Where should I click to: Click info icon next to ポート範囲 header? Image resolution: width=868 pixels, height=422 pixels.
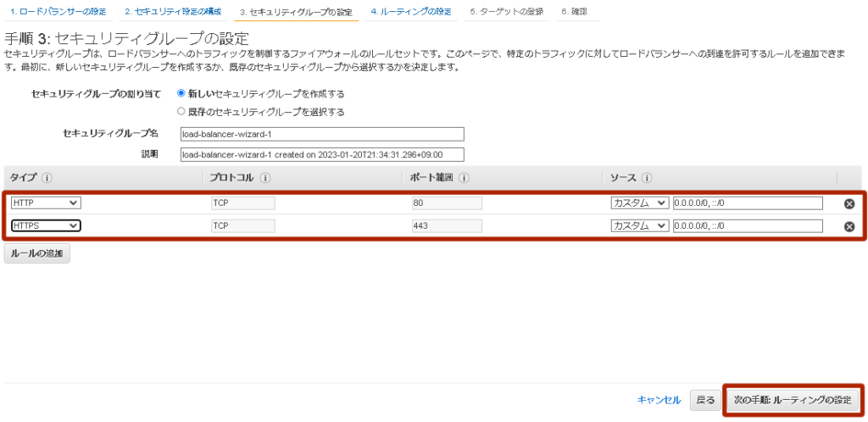tap(465, 178)
